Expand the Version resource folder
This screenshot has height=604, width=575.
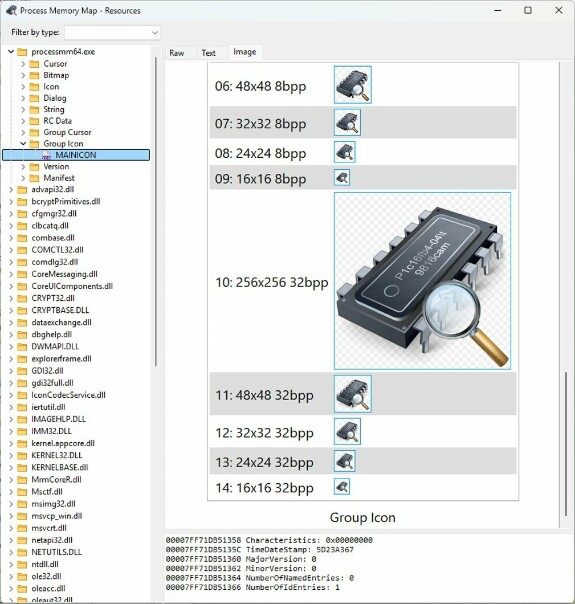tap(23, 166)
